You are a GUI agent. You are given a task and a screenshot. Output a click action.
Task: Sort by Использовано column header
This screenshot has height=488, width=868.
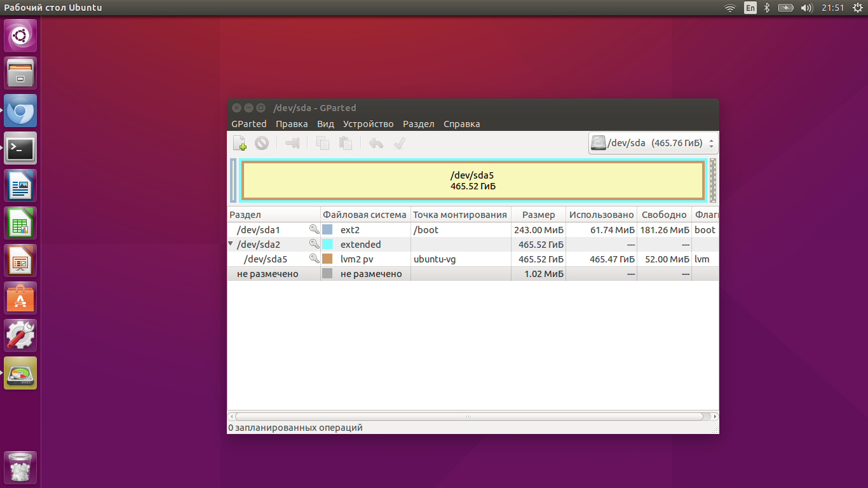[601, 215]
